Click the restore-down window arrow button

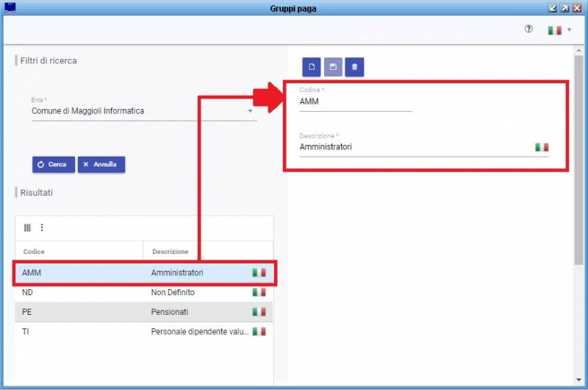point(553,8)
